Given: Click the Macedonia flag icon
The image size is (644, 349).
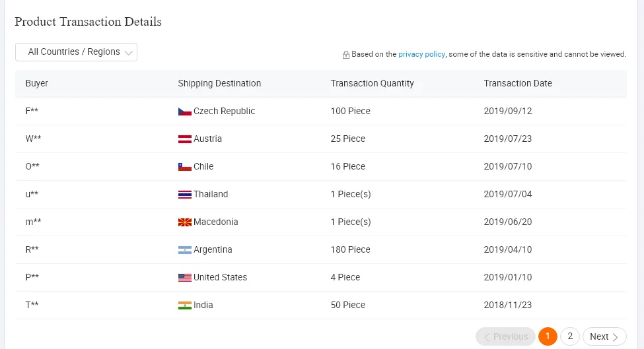Looking at the screenshot, I should [x=184, y=222].
